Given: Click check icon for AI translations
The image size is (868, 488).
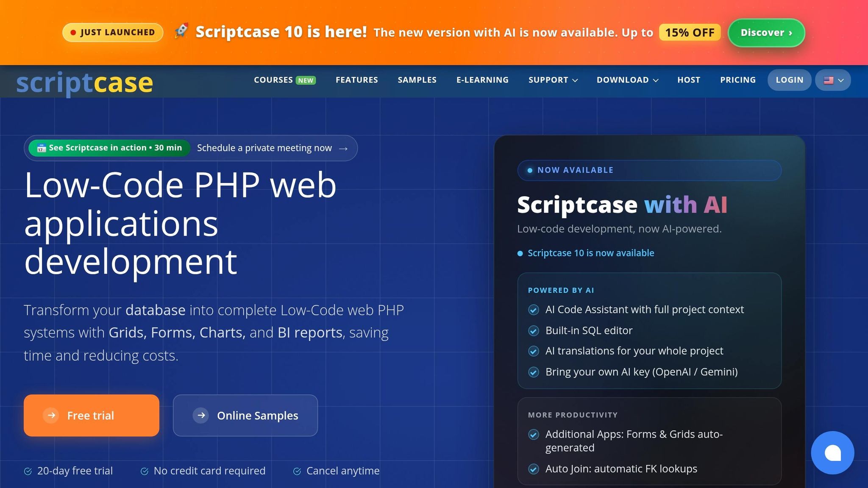Looking at the screenshot, I should [534, 351].
